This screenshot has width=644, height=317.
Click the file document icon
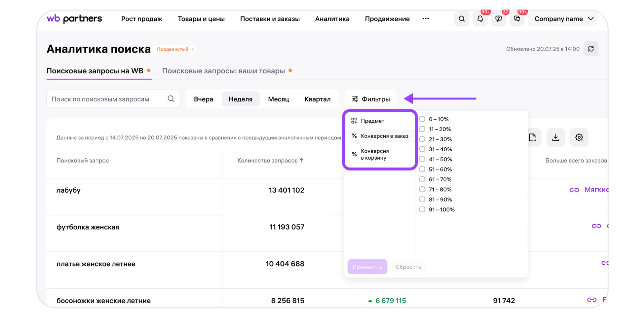click(x=532, y=137)
